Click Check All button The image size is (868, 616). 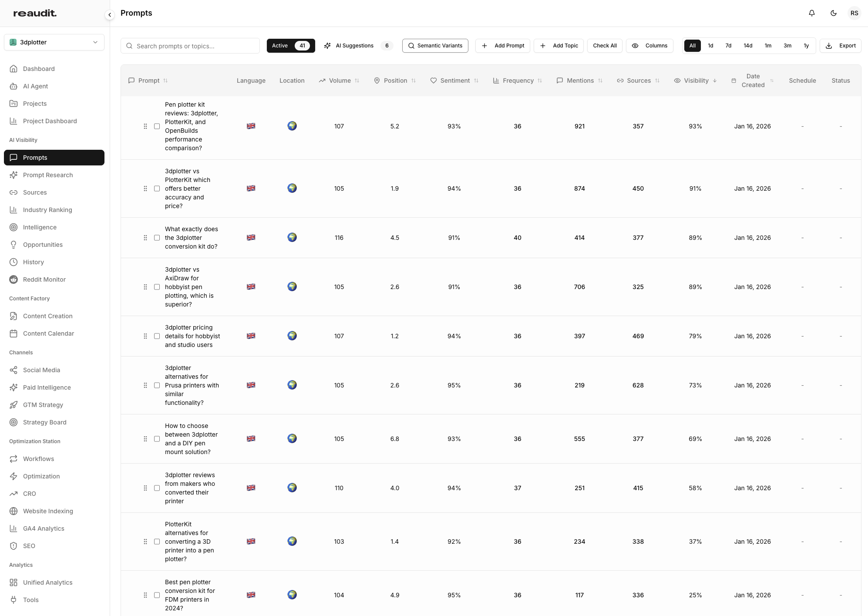pos(605,46)
